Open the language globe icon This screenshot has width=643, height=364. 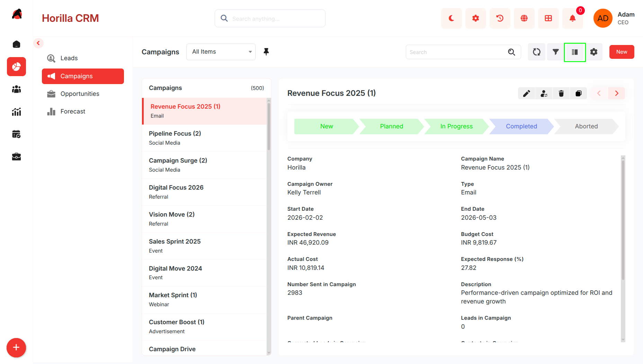coord(524,18)
